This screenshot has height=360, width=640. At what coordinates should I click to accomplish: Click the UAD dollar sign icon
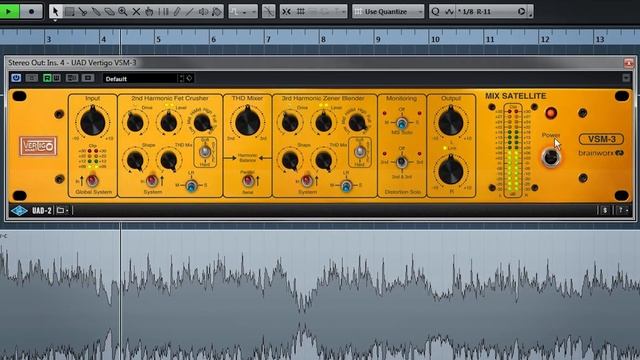pyautogui.click(x=605, y=210)
